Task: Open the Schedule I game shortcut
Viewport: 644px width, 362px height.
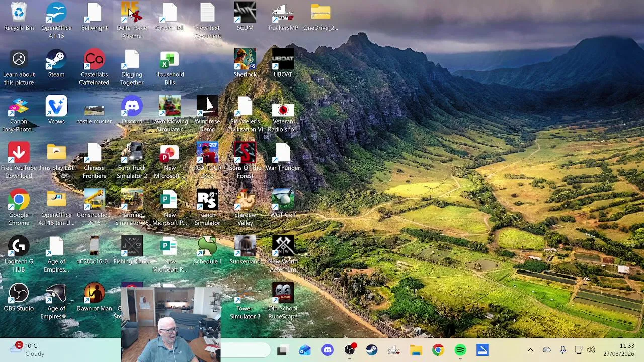Action: [x=207, y=250]
